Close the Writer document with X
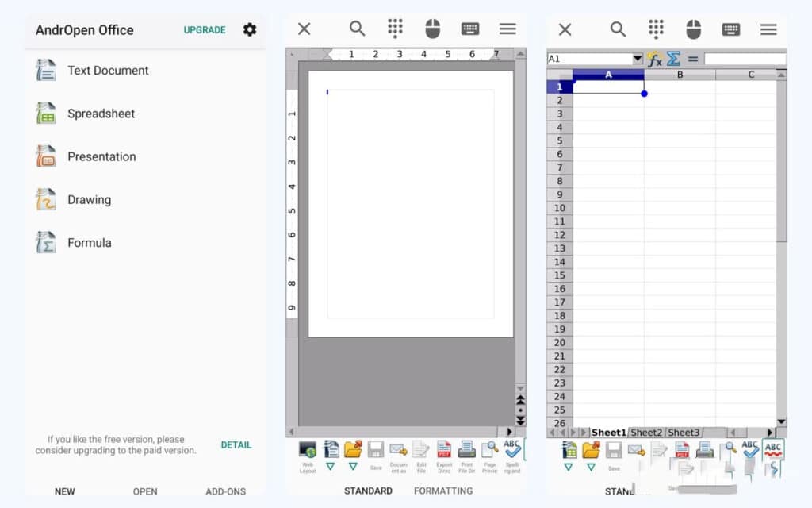 (304, 29)
